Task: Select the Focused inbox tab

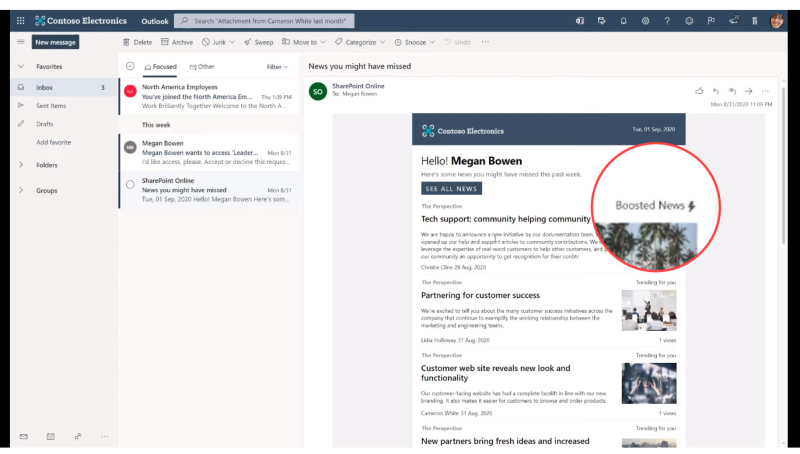Action: pyautogui.click(x=160, y=67)
